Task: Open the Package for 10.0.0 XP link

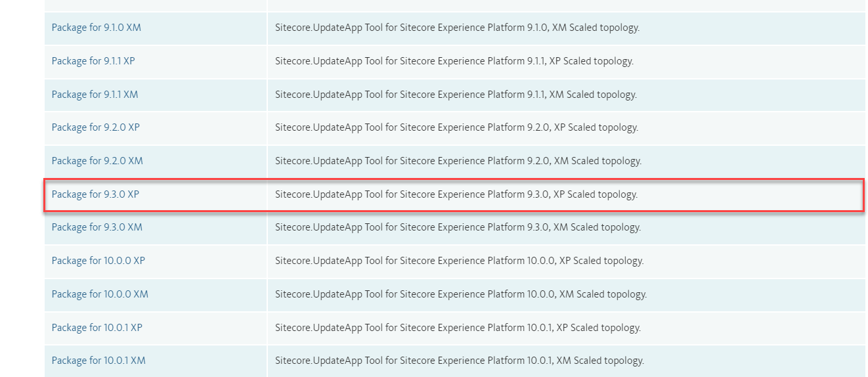Action: click(x=98, y=261)
